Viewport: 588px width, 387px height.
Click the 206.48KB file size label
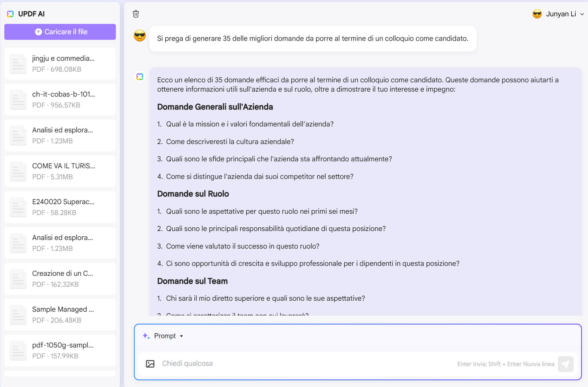(66, 320)
